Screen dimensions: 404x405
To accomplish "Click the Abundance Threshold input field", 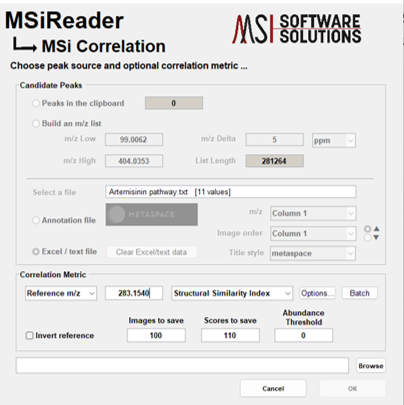I will click(303, 335).
